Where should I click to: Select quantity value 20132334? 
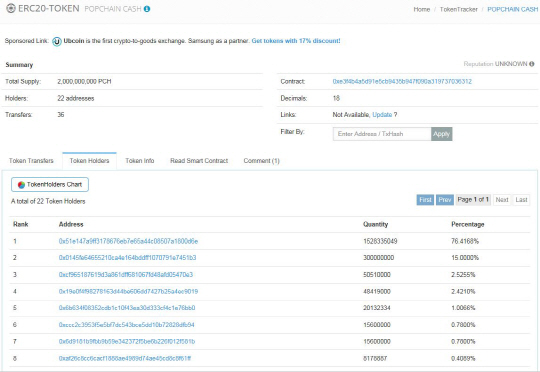click(377, 308)
